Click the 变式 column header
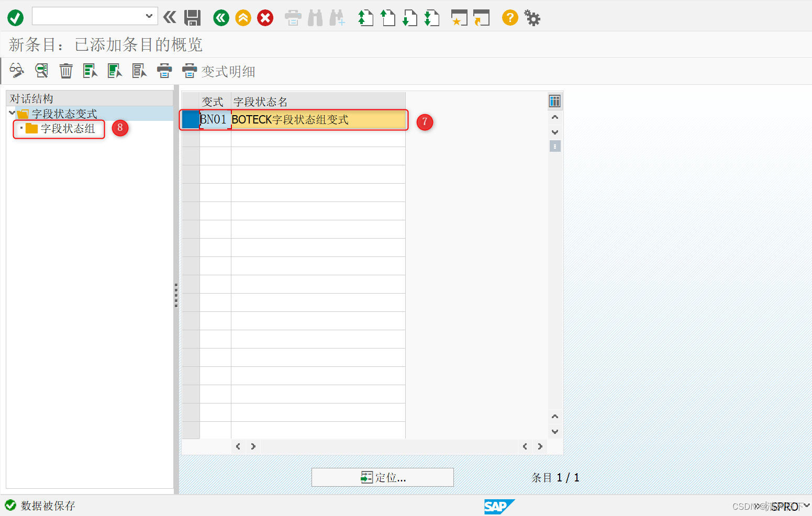 click(215, 102)
